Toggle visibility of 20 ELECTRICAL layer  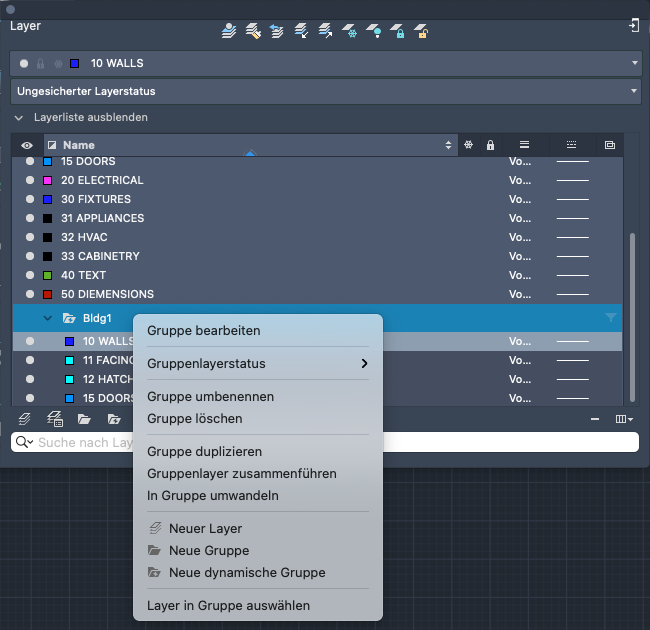click(30, 180)
